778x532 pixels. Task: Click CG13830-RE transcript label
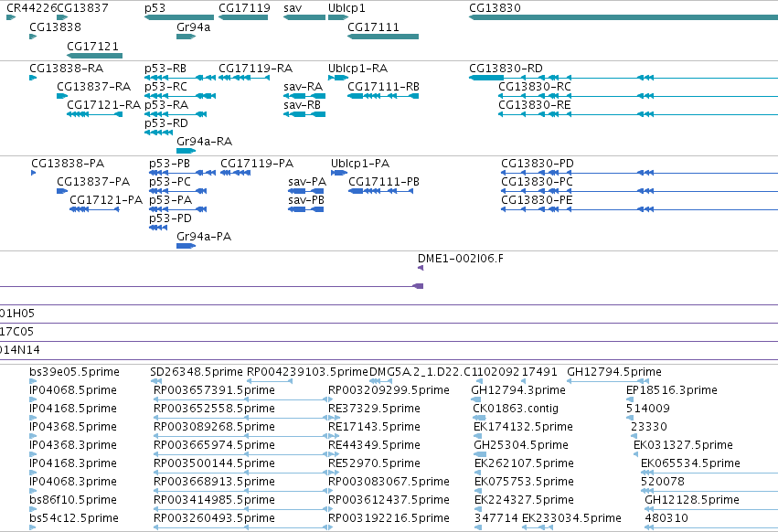(535, 105)
